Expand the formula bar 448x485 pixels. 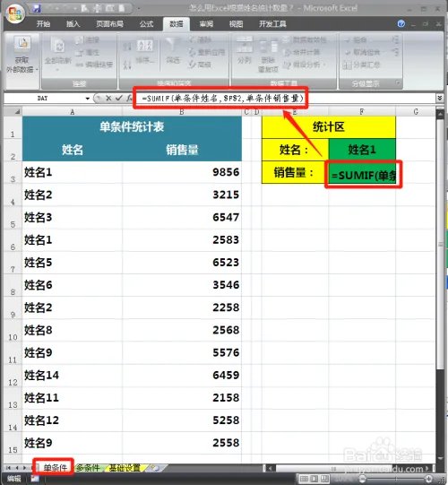click(x=440, y=99)
